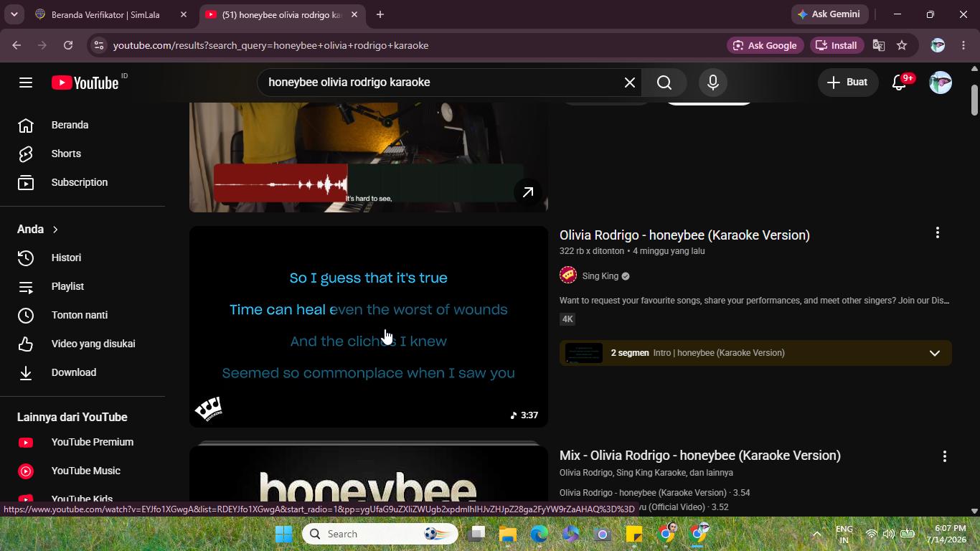Click the Ask Google lens button
Viewport: 980px width, 551px height.
pyautogui.click(x=765, y=45)
